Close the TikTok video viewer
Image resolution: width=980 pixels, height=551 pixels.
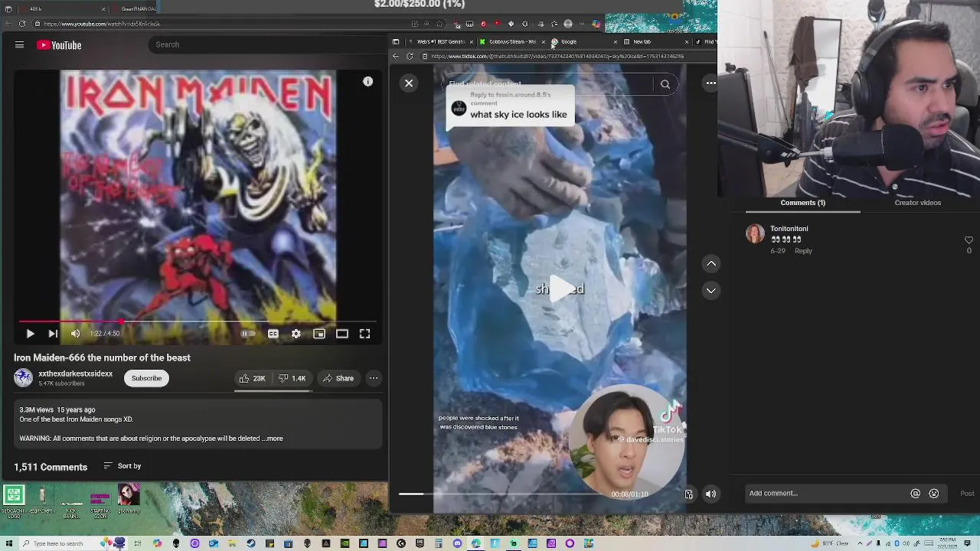(409, 83)
